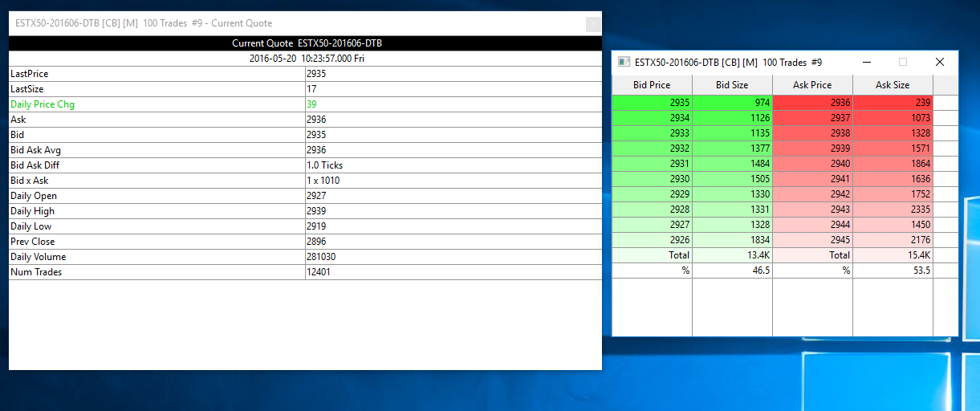Select bid price cell 2926
This screenshot has width=980, height=411.
(x=652, y=240)
